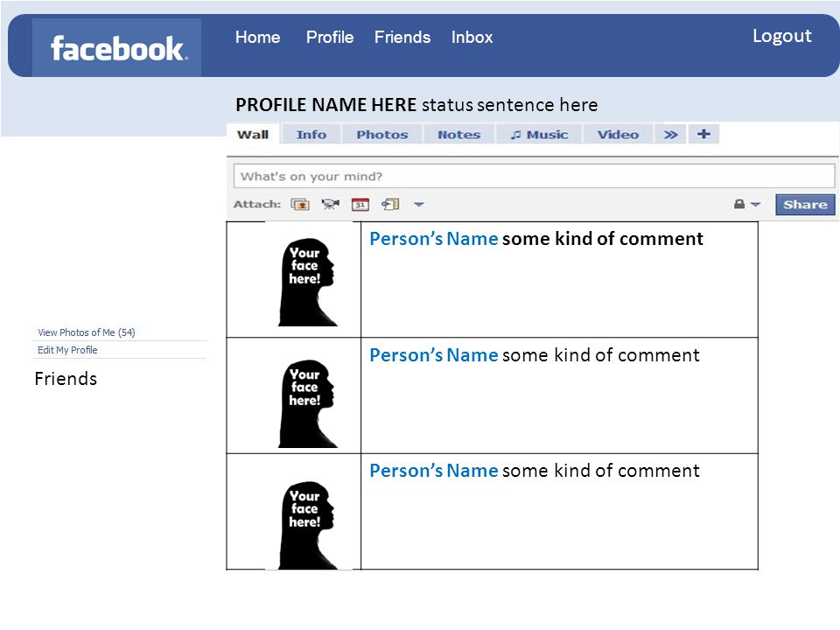
Task: Add a new tab with plus icon
Action: click(703, 134)
